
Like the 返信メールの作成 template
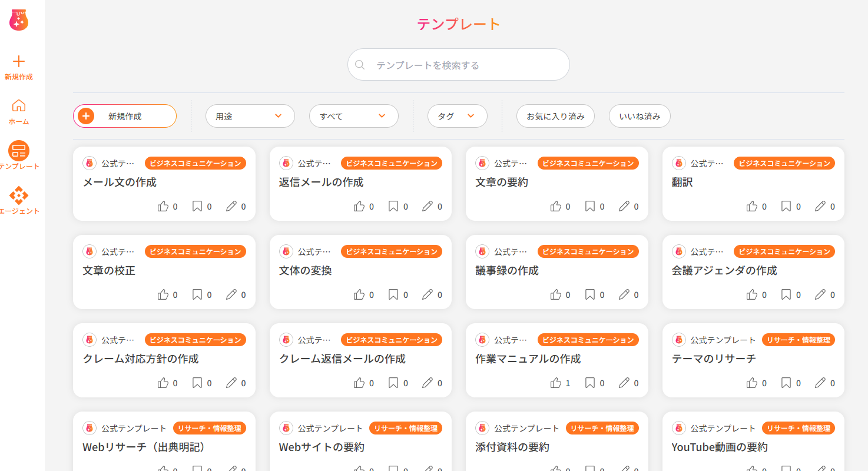pyautogui.click(x=359, y=206)
